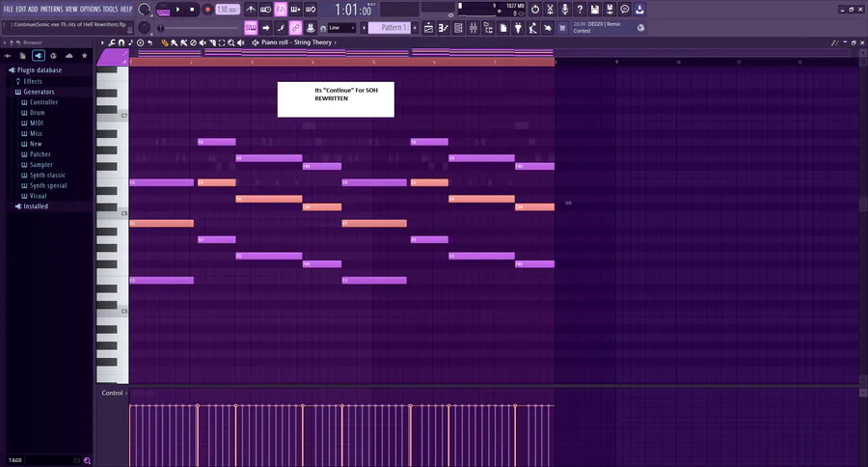Click the browser search magnifier icon
Image resolution: width=868 pixels, height=467 pixels.
(x=87, y=460)
